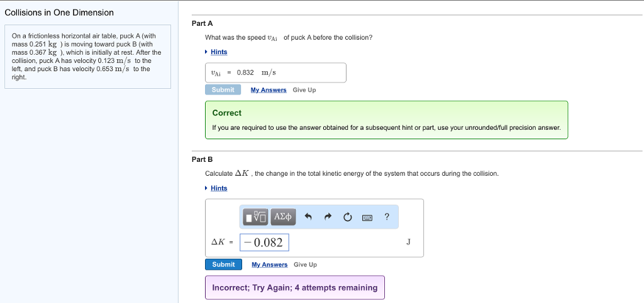Expand the Part A Hints triangle
This screenshot has height=303, width=644.
click(x=207, y=52)
